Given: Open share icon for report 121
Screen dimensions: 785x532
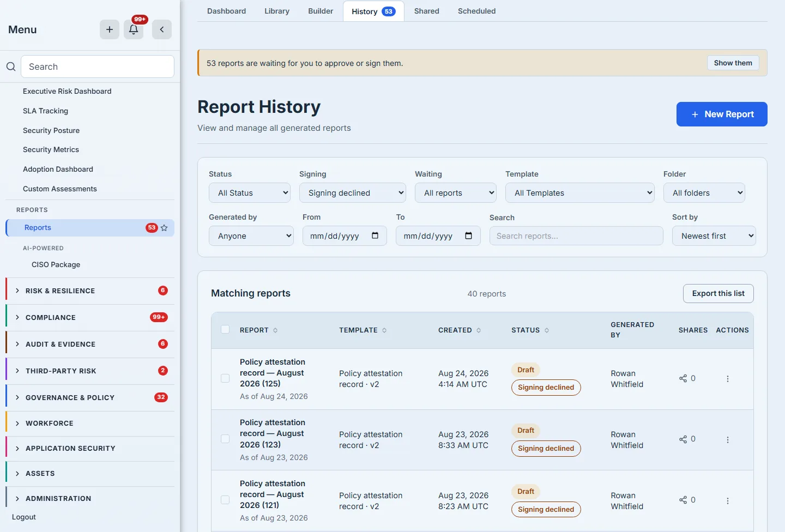Looking at the screenshot, I should coord(683,500).
